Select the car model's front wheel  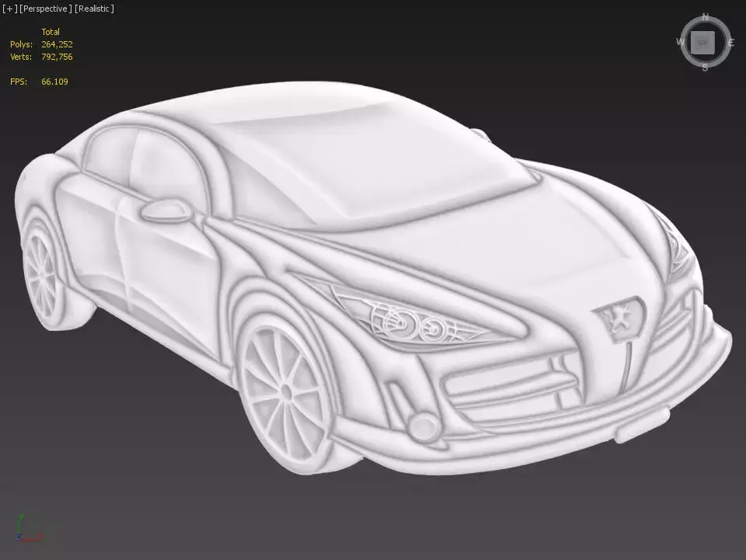click(285, 392)
